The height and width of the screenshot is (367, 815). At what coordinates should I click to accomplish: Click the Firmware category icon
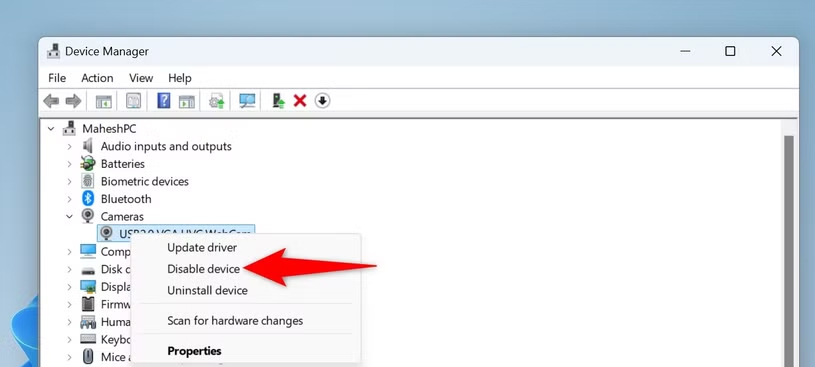click(88, 304)
